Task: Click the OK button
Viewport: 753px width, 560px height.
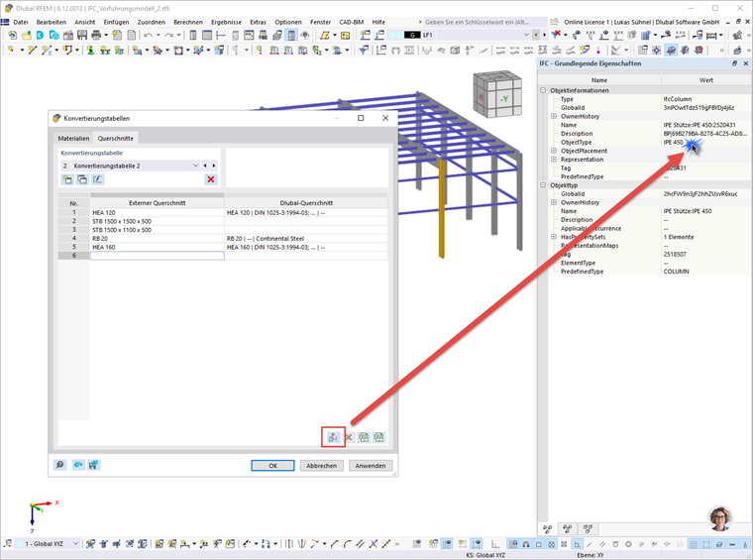Action: click(x=272, y=466)
